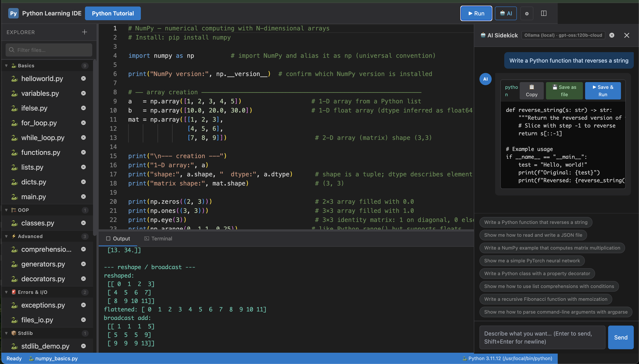Run the current script
Screen dimensions: 639x364
tap(476, 13)
